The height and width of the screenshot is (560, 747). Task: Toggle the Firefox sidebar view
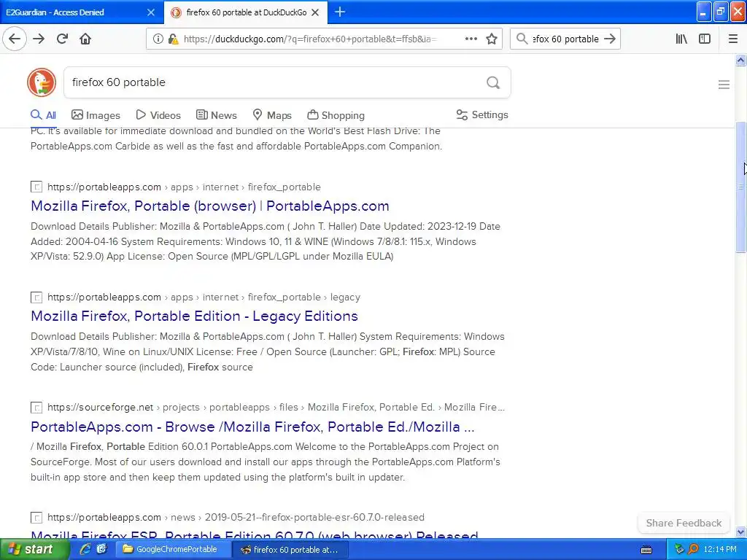click(705, 39)
